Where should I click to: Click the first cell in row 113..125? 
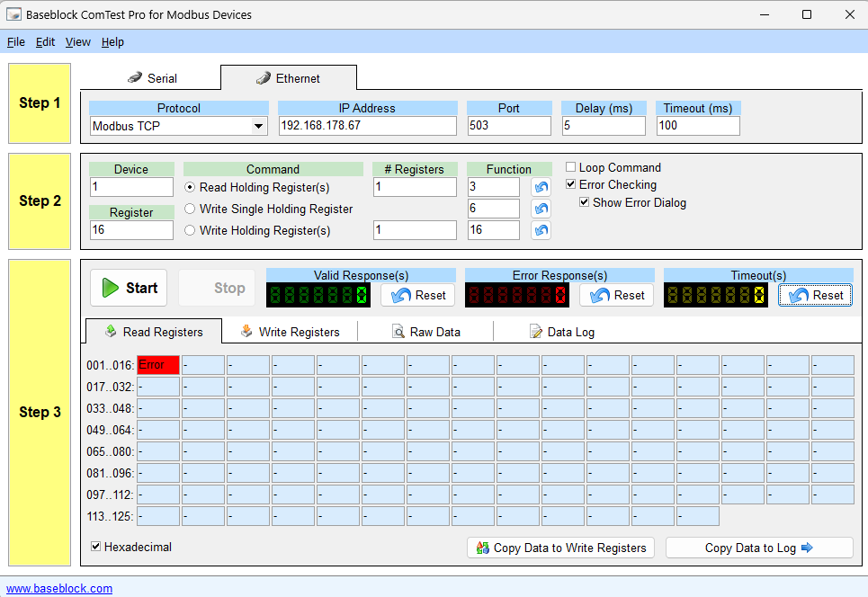pos(158,516)
